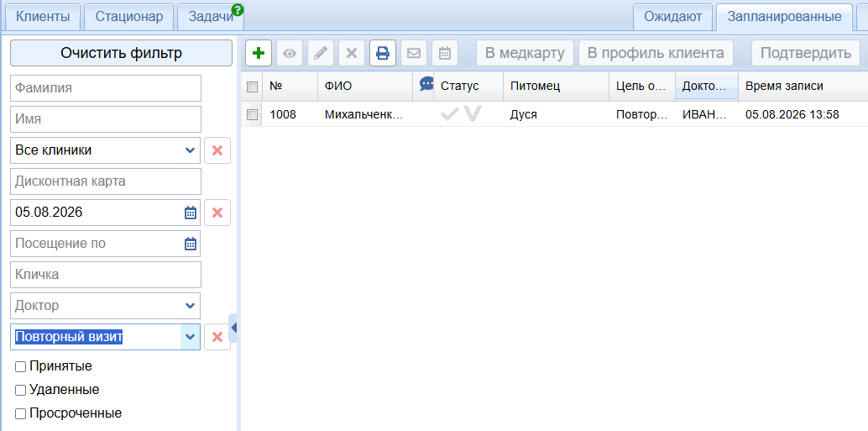Sort by the Статус column header

468,87
